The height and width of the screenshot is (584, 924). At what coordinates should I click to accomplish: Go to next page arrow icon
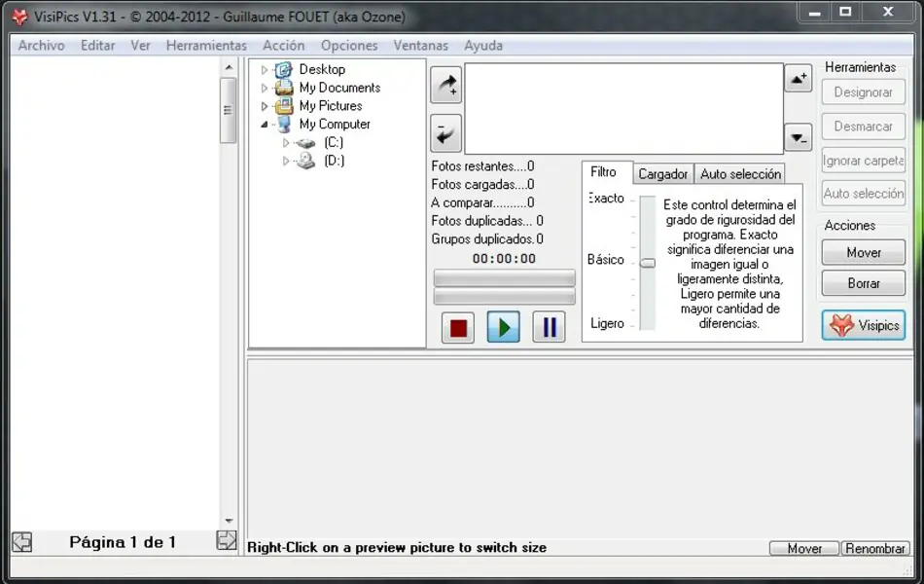[x=226, y=540]
